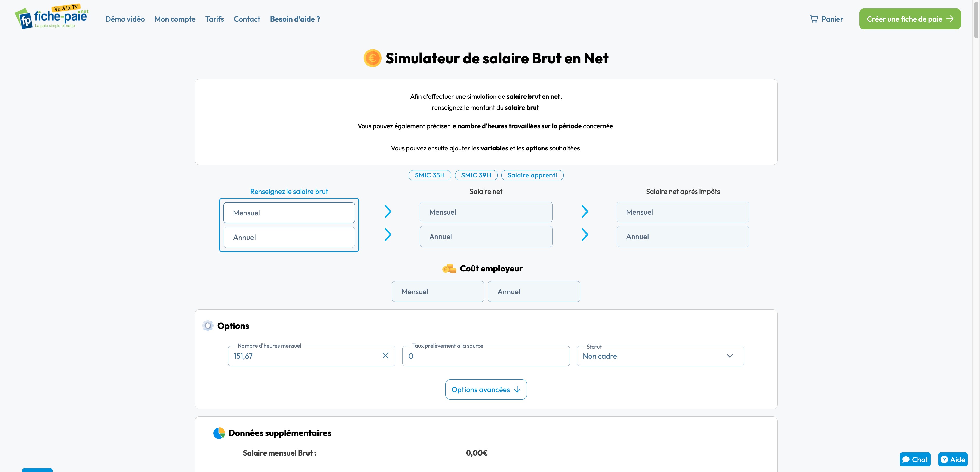The width and height of the screenshot is (980, 472).
Task: Click the Options gear icon
Action: 208,326
